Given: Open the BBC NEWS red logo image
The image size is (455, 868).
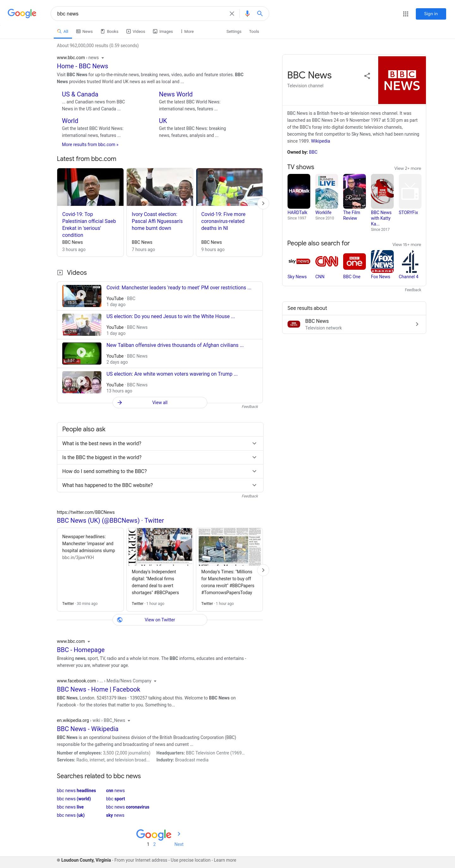Looking at the screenshot, I should [x=402, y=80].
